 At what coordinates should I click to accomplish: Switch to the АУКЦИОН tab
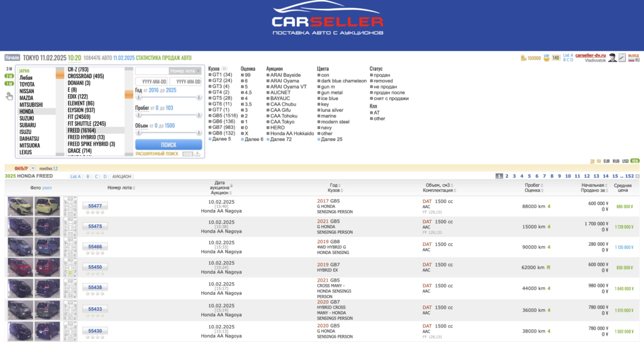[x=121, y=177]
